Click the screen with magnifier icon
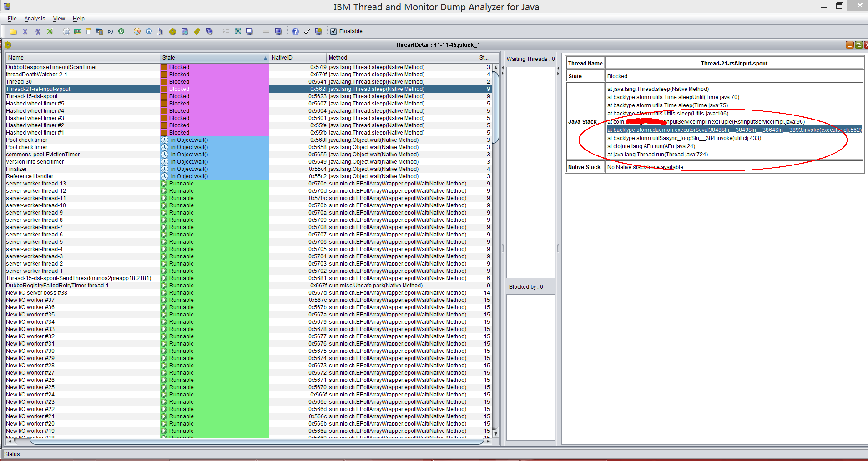The height and width of the screenshot is (461, 868). tap(185, 31)
